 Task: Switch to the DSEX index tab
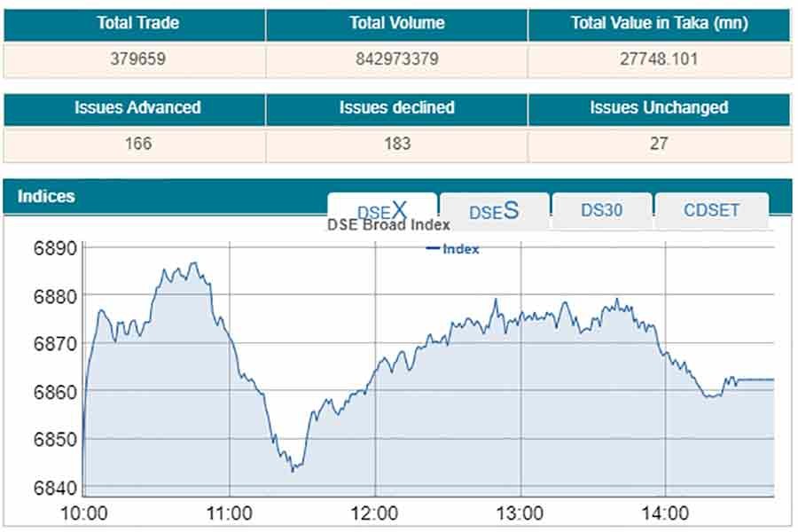382,211
